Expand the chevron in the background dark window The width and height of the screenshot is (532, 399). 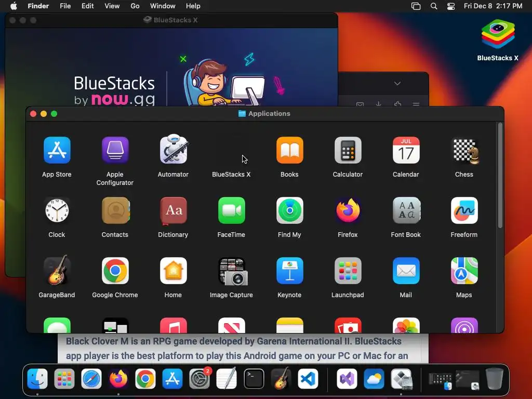click(397, 83)
